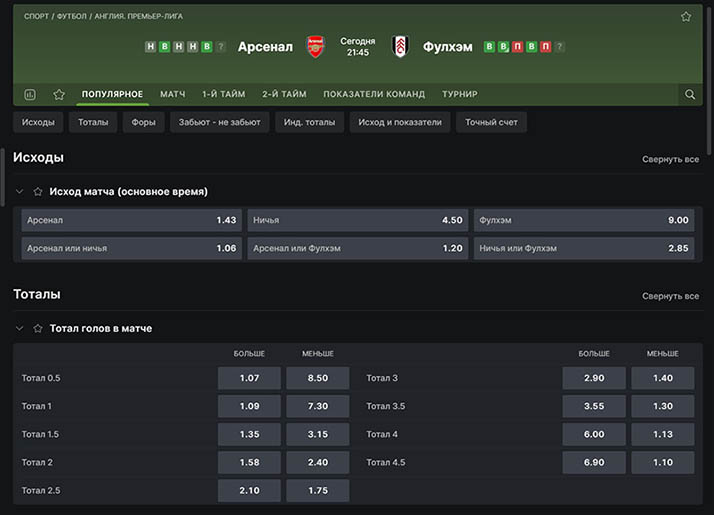
Task: Open the 2-й тайм tab
Action: pyautogui.click(x=284, y=94)
